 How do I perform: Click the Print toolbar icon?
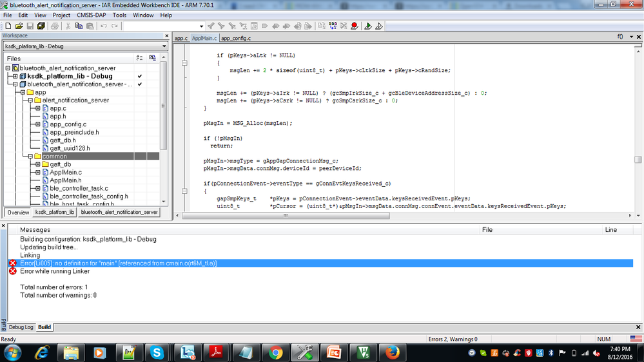55,26
